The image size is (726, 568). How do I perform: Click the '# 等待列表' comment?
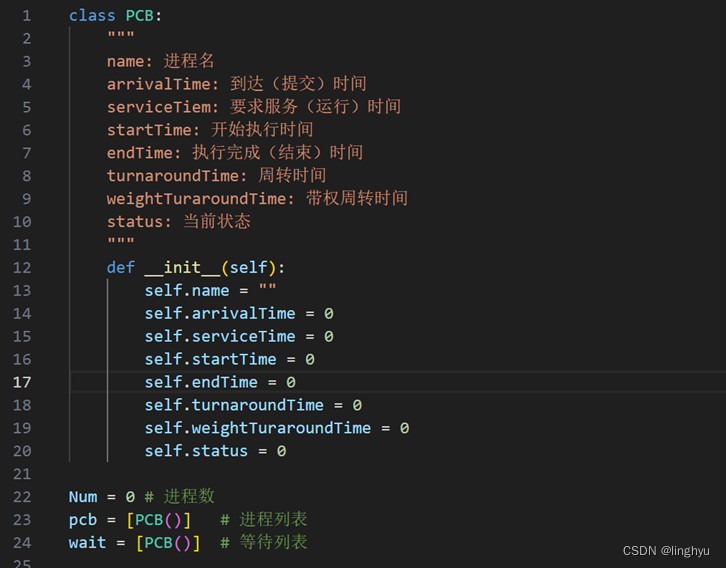click(264, 542)
